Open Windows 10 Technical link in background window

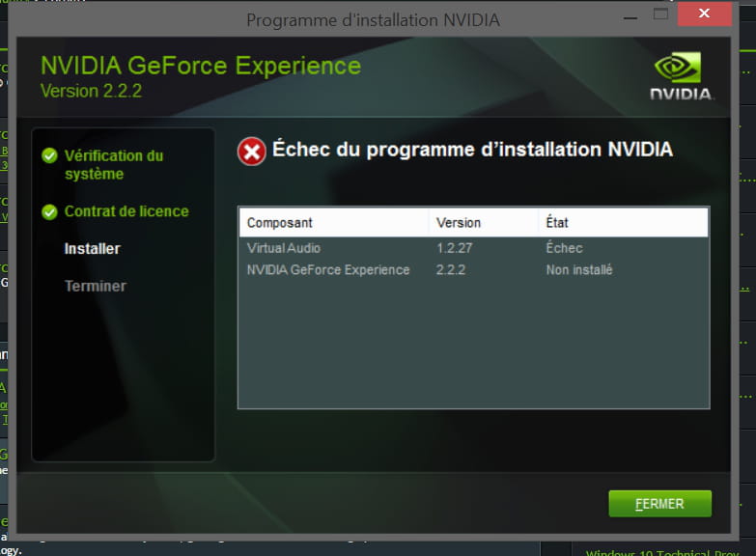[662, 553]
